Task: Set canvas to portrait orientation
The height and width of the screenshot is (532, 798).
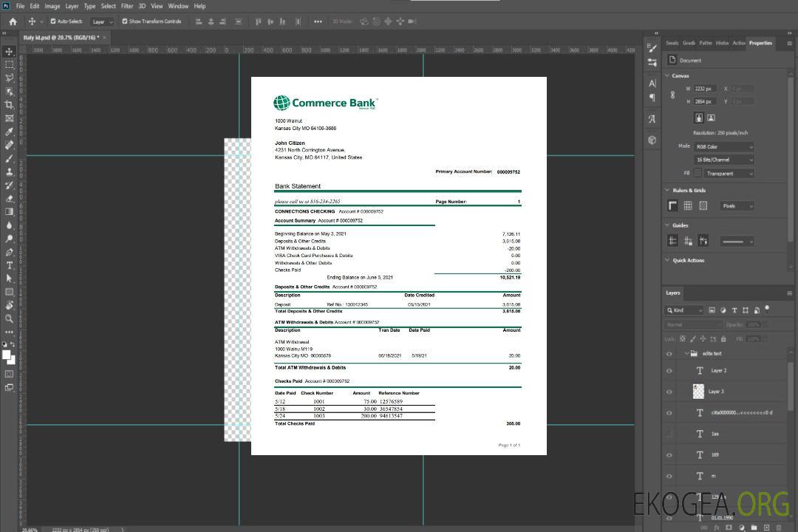Action: click(x=699, y=118)
